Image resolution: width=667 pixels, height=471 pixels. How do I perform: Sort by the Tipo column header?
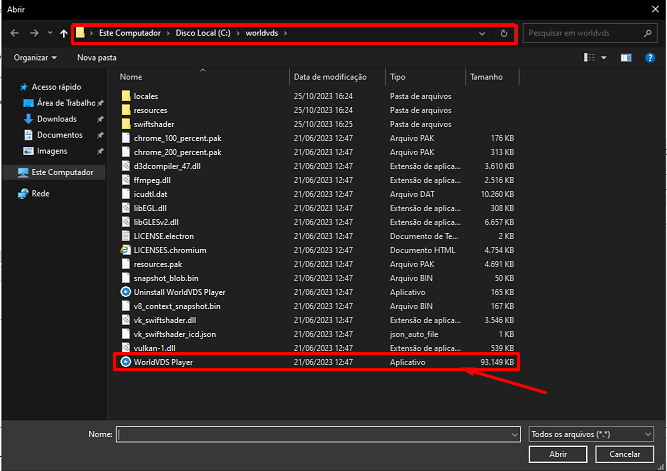pos(397,77)
